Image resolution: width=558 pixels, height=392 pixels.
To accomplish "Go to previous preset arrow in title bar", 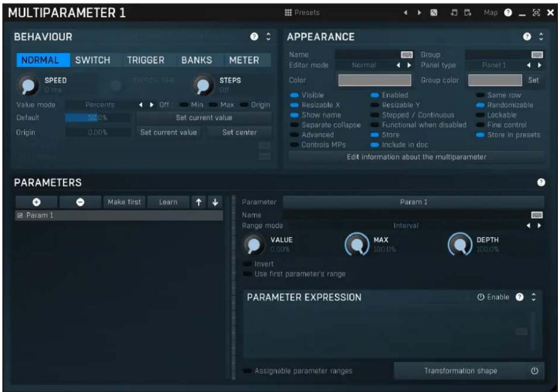I will 405,13.
